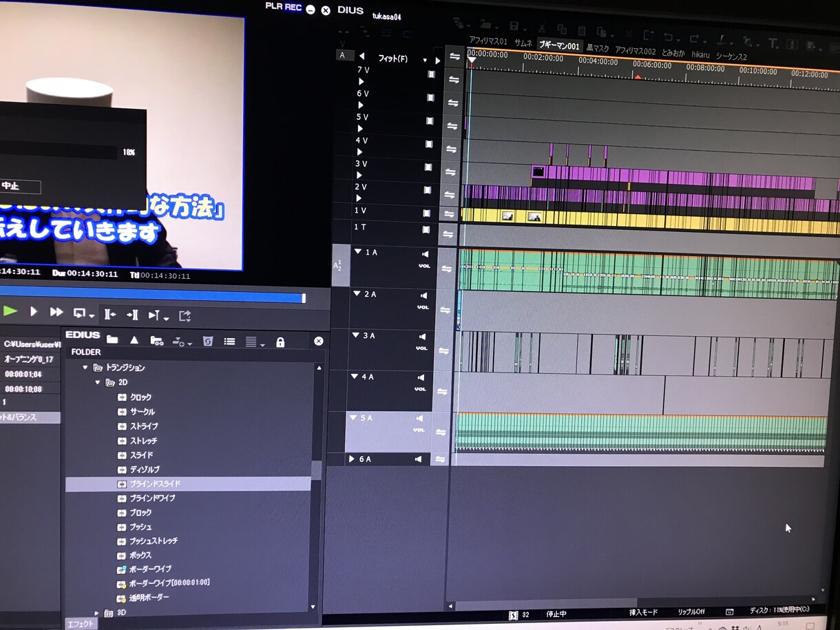The height and width of the screenshot is (630, 840).
Task: Click the red marker on timeline ruler
Action: pyautogui.click(x=638, y=77)
